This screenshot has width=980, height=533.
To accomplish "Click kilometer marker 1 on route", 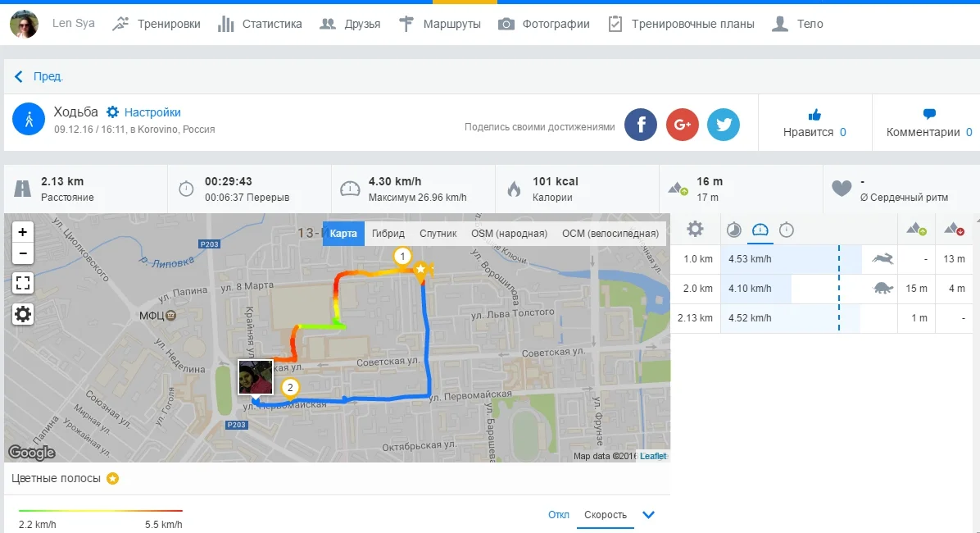I will tap(402, 256).
